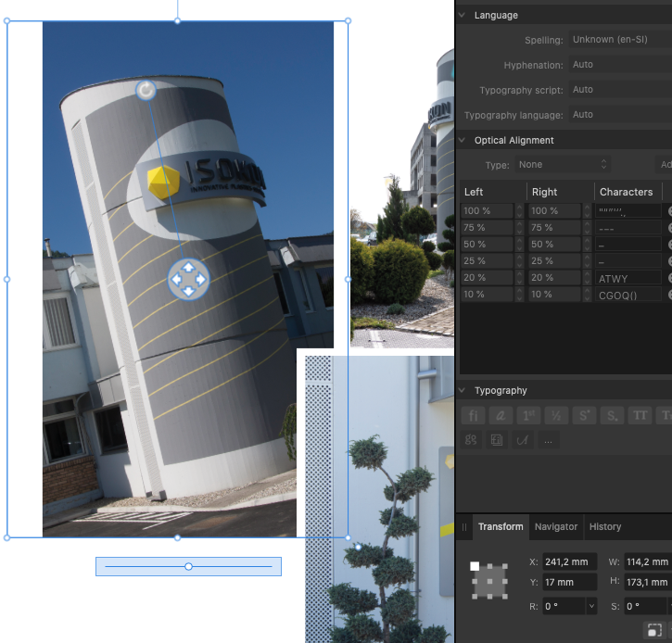Click the Right 75 % stepper arrows
Viewport: 672px width, 643px height.
click(x=587, y=228)
